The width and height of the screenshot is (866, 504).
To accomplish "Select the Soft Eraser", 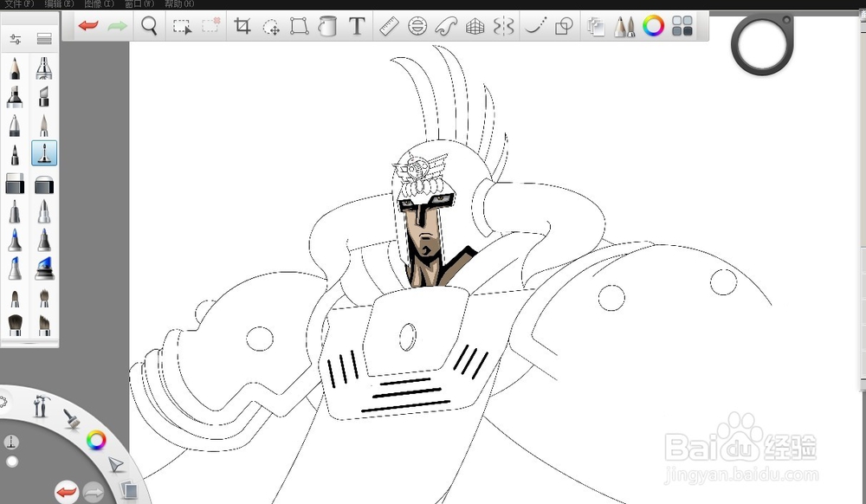I will point(44,184).
